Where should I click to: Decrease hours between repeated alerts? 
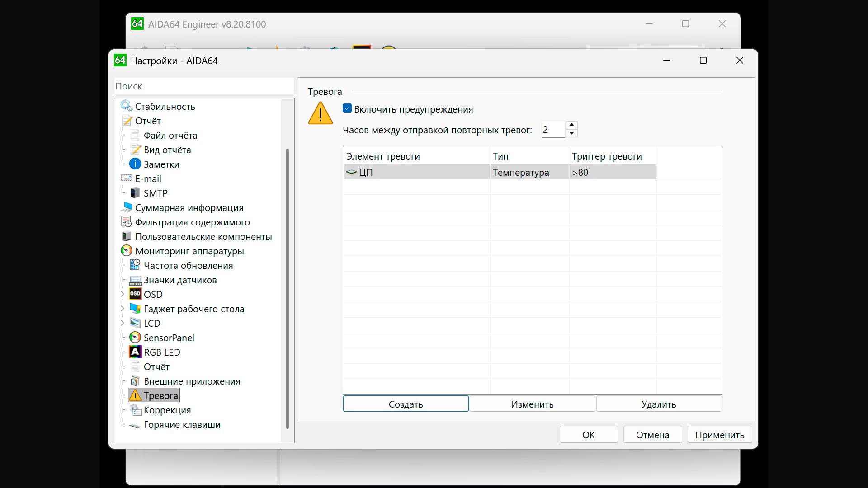pos(572,133)
